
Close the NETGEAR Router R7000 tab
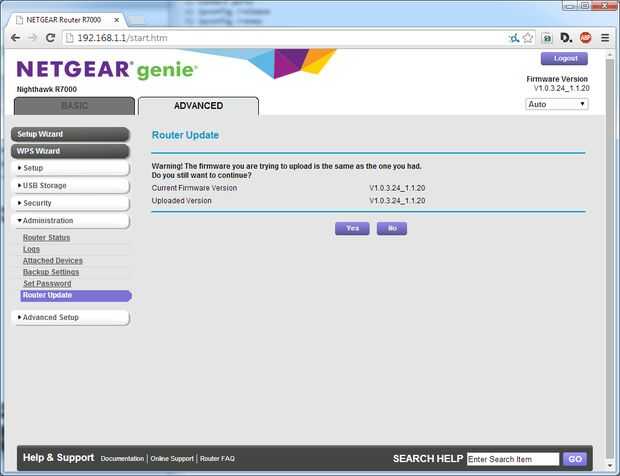tap(117, 20)
